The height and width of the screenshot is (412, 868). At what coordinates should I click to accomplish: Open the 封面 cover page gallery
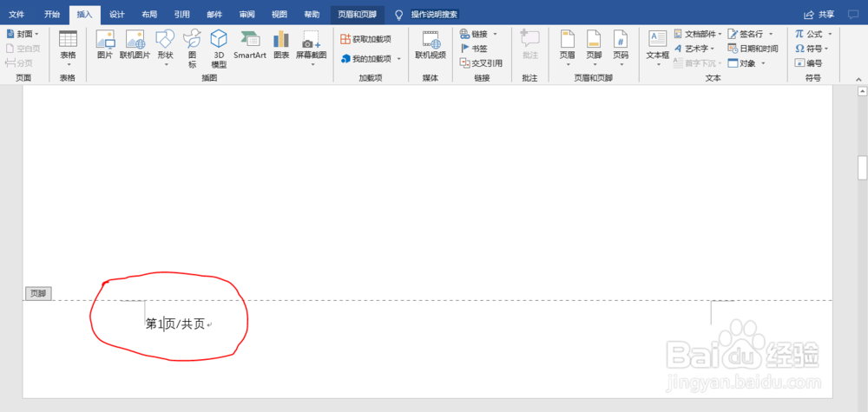(x=23, y=35)
